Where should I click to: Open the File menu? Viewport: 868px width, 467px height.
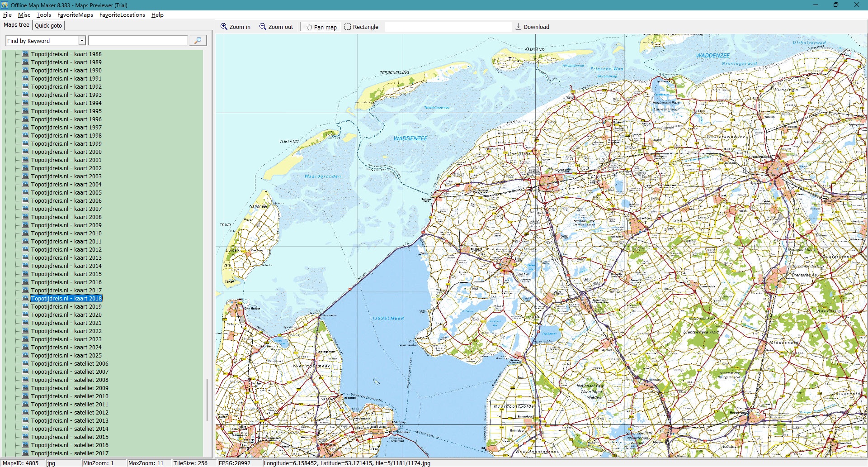pyautogui.click(x=7, y=15)
